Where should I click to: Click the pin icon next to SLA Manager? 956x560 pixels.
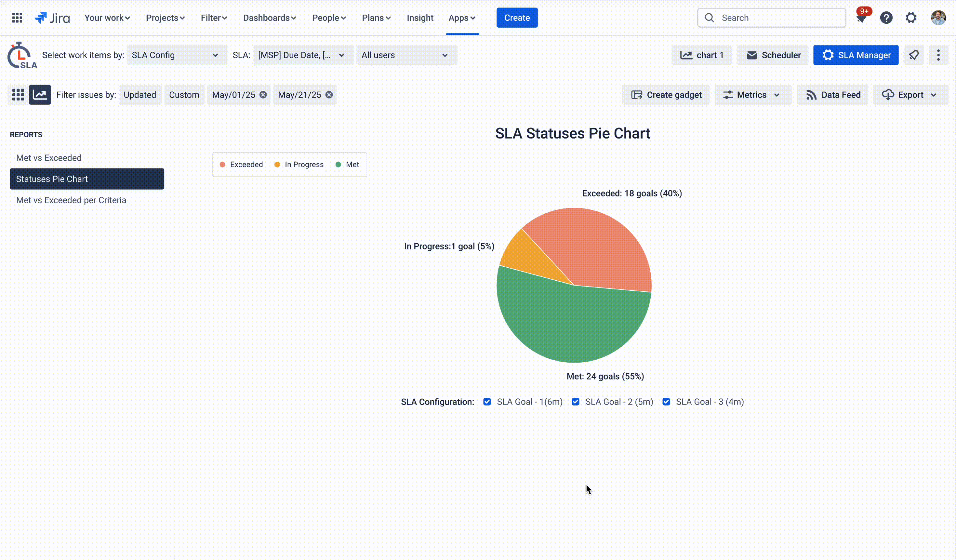(x=913, y=55)
